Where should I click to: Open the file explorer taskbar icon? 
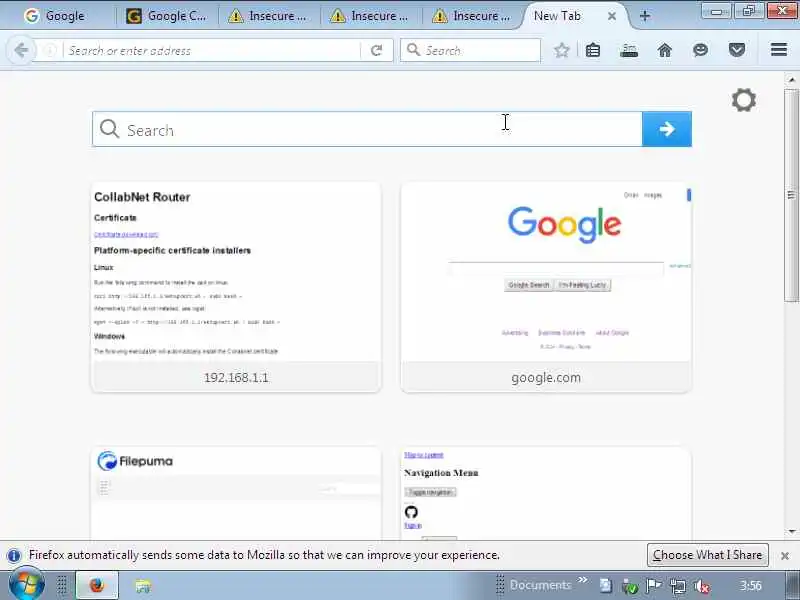click(143, 586)
